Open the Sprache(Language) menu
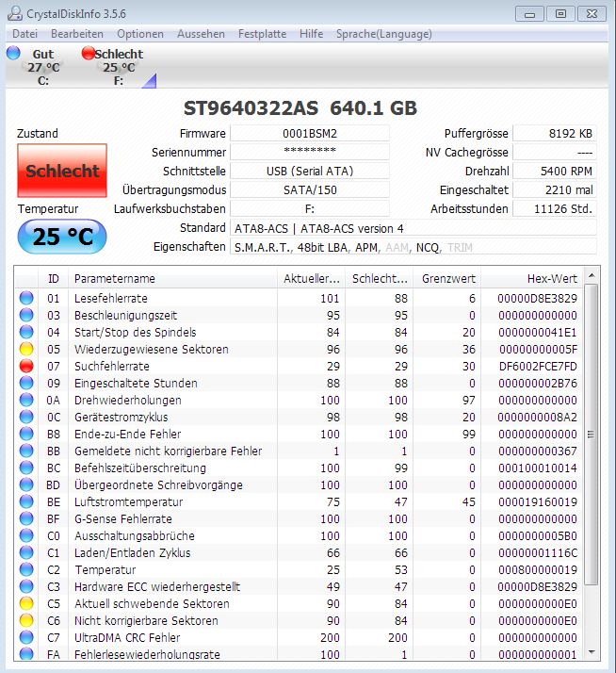Screen dimensions: 616x673 click(x=384, y=34)
